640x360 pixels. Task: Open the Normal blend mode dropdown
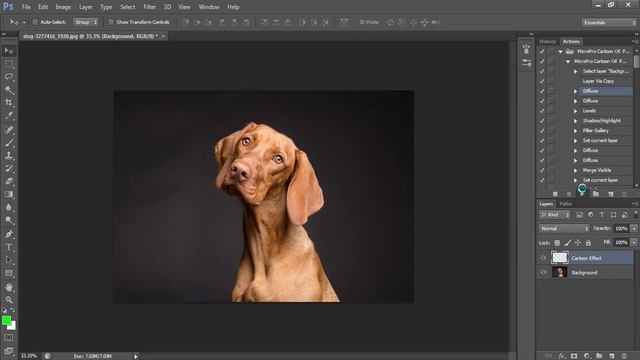(564, 229)
